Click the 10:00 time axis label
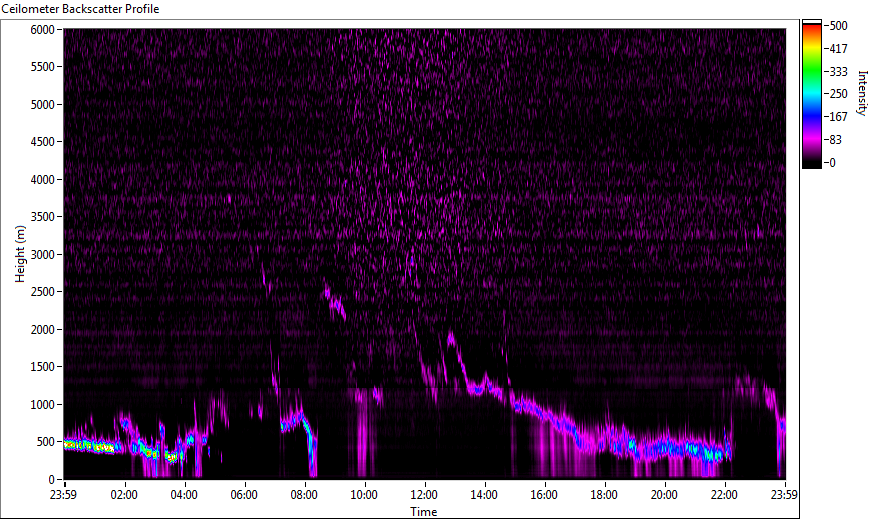The width and height of the screenshot is (872, 519). point(364,495)
